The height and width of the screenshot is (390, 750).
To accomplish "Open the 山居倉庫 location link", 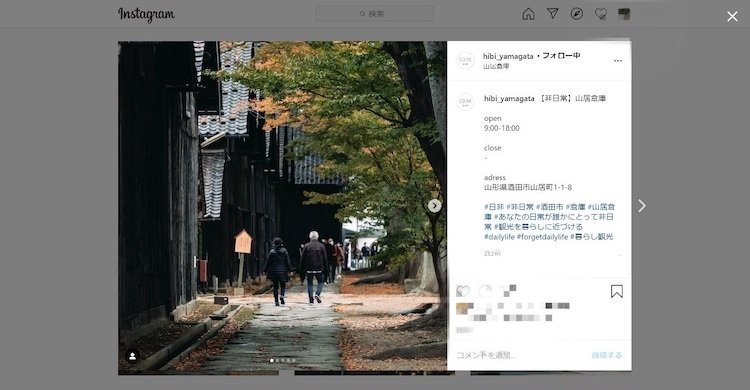I will pyautogui.click(x=496, y=67).
